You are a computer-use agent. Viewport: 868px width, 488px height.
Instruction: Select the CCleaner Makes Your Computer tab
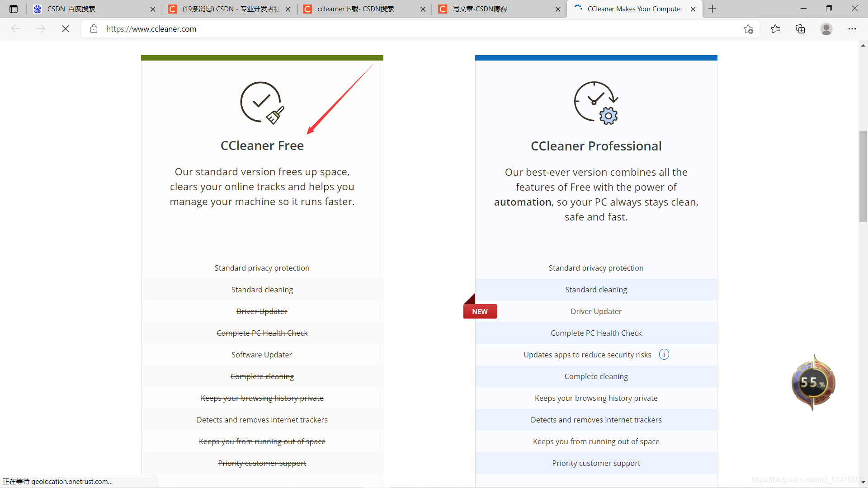pos(634,9)
